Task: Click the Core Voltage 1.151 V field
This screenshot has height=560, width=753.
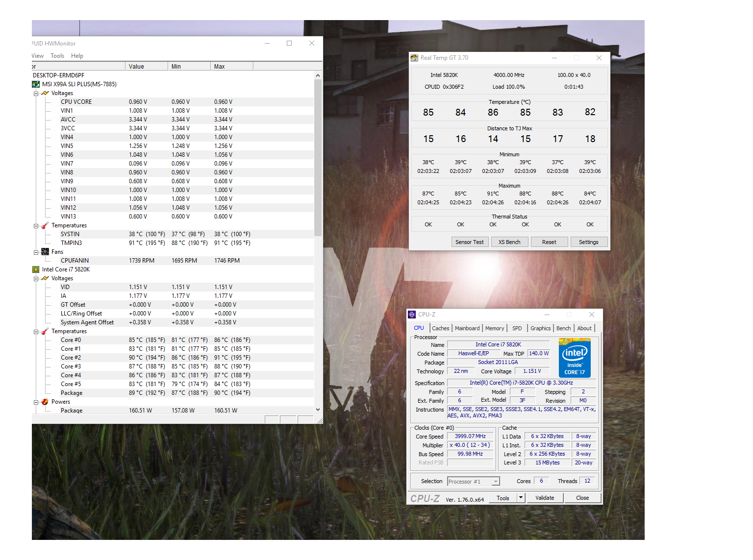Action: [532, 371]
